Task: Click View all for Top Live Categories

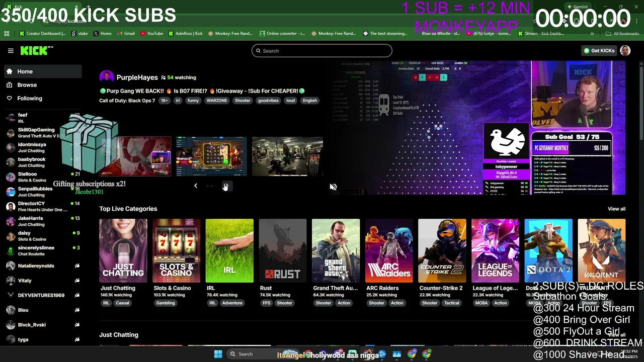Action: click(x=616, y=209)
